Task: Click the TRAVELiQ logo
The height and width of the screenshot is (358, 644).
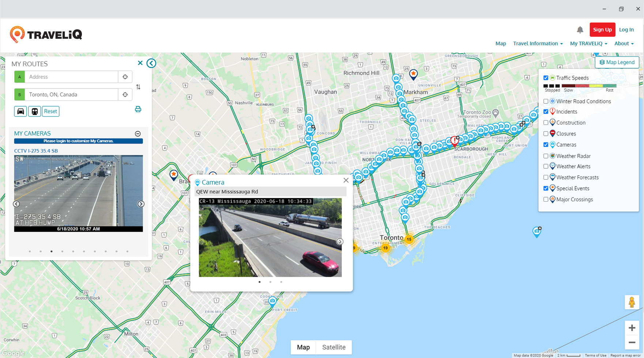Action: (45, 34)
